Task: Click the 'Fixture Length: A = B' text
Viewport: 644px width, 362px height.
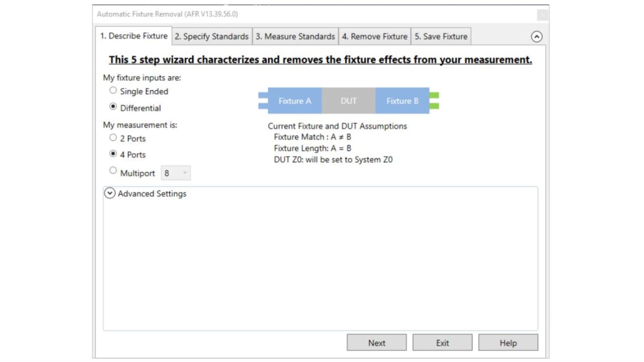Action: [x=312, y=148]
